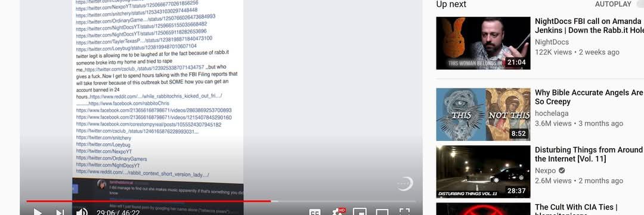Open the HD settings gear
The width and height of the screenshot is (644, 215).
[x=338, y=212]
